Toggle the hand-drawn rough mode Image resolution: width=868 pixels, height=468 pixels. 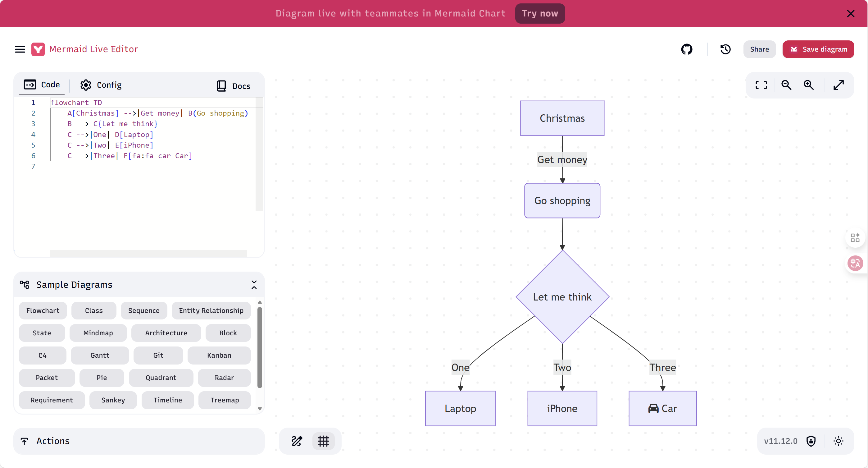click(297, 441)
